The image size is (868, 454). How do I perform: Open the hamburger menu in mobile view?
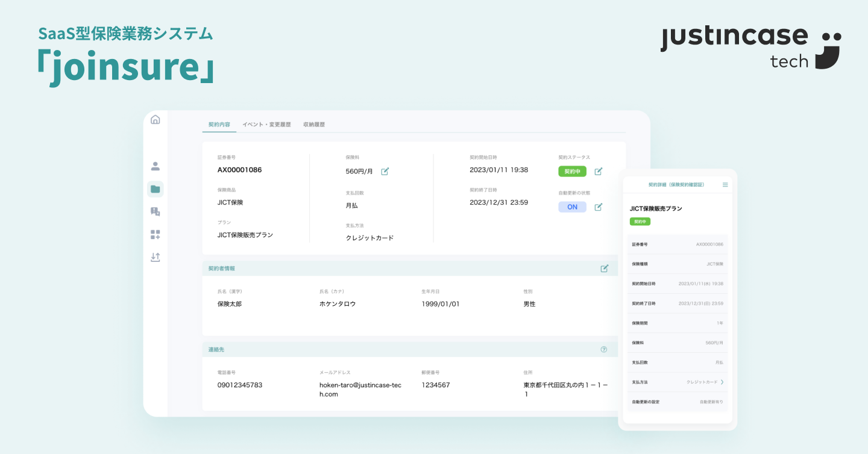725,184
